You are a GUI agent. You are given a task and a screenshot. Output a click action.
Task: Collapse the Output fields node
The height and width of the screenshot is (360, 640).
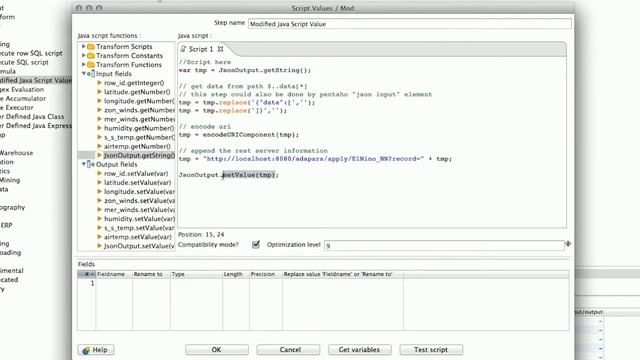[x=84, y=164]
